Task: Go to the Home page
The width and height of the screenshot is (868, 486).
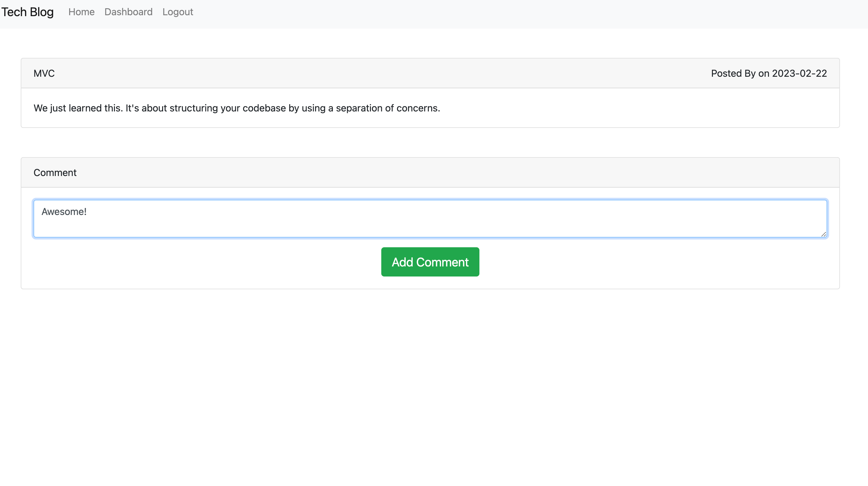Action: click(x=81, y=12)
